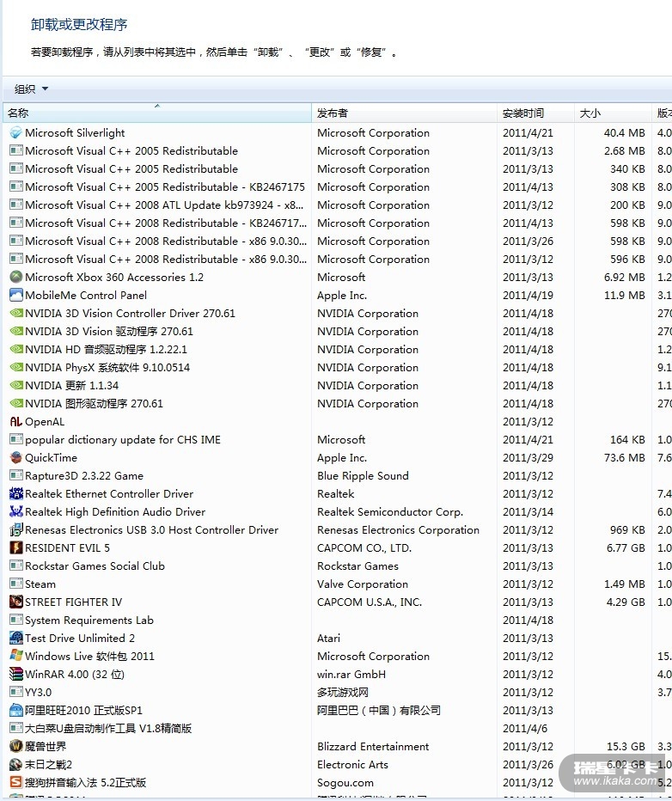Viewport: 672px width, 801px height.
Task: Click size value 15.3 GB
Action: [x=626, y=746]
